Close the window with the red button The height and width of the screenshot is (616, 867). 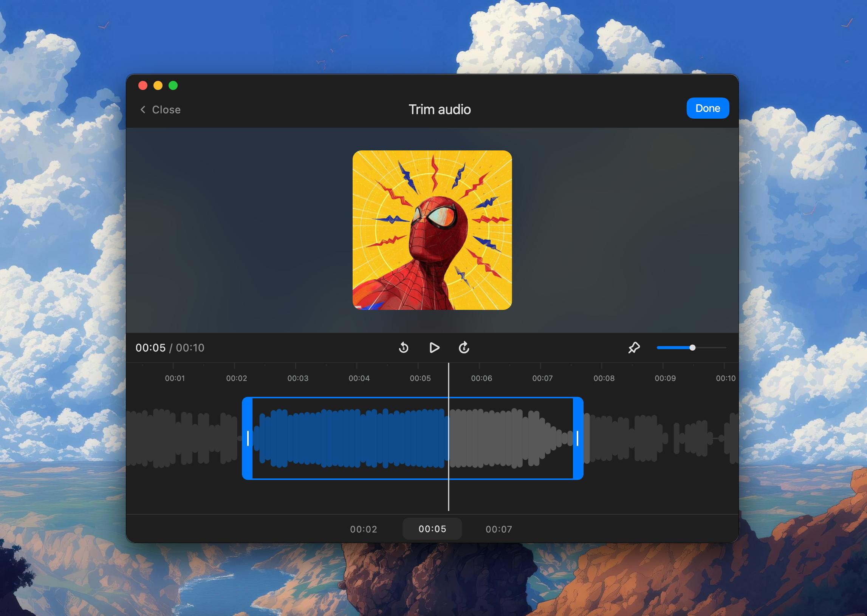(143, 85)
